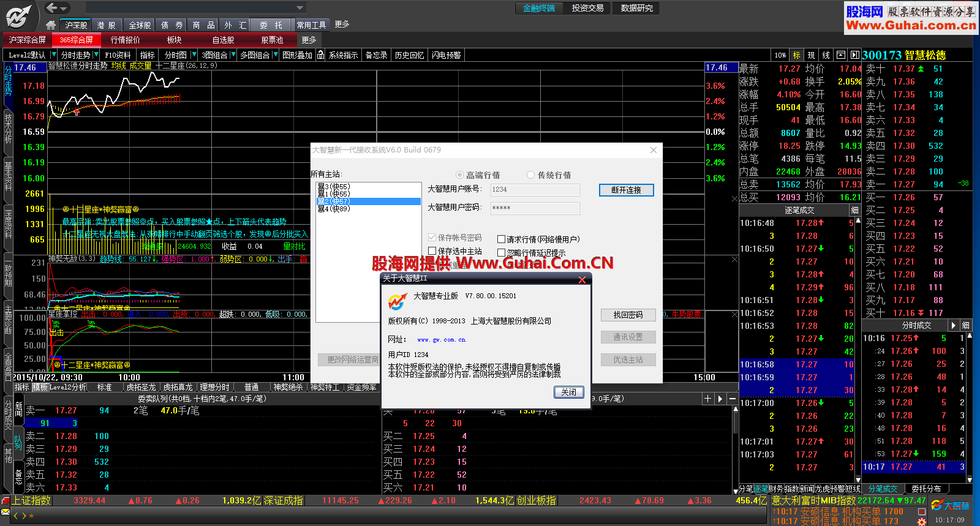
Task: Click the 现 toolbar icon
Action: pos(811,55)
